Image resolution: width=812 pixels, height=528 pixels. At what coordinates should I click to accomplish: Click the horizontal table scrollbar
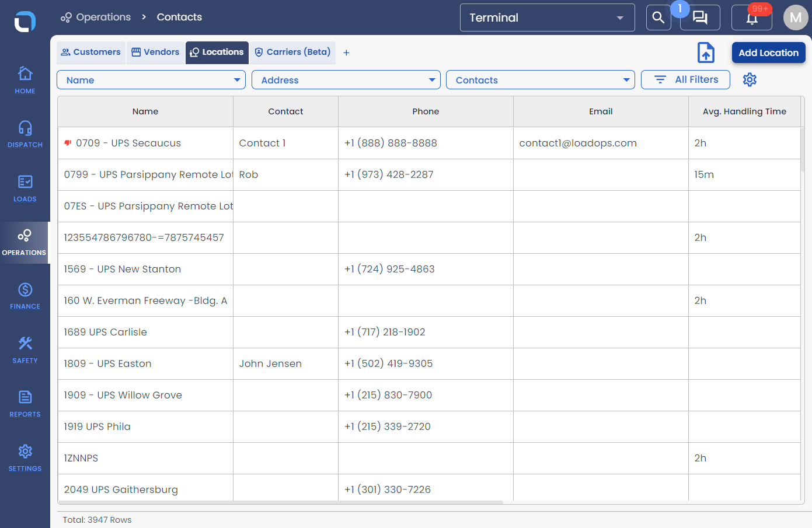[x=280, y=502]
